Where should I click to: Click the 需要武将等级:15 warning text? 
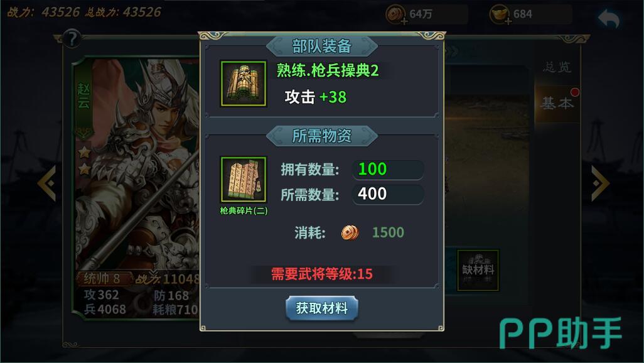pos(321,274)
